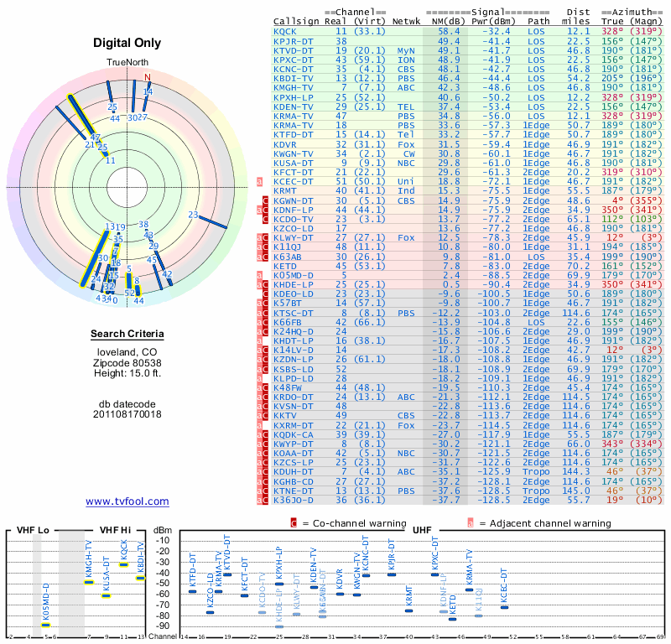Select KWGN-TV callsign in the table
Image resolution: width=671 pixels, height=644 pixels.
pyautogui.click(x=294, y=154)
